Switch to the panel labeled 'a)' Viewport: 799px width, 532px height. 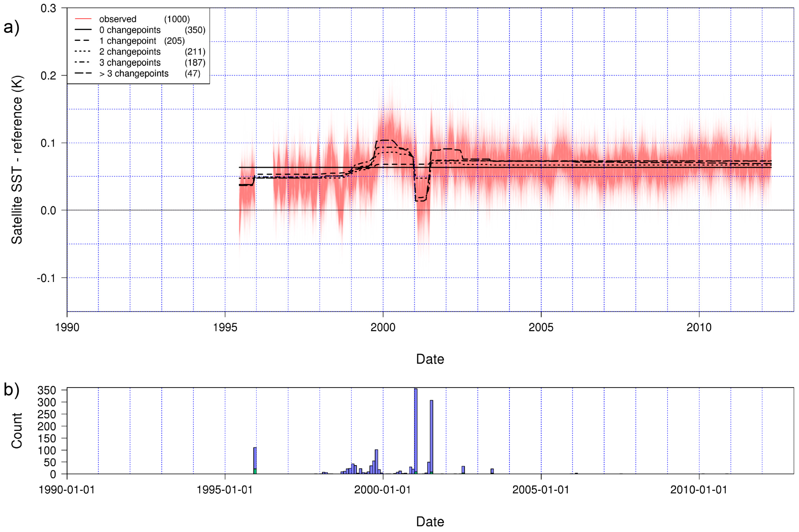11,28
